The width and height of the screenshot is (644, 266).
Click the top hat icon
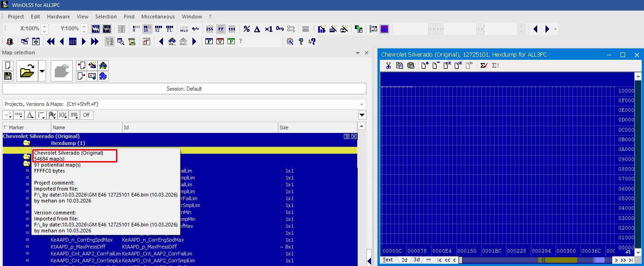[10, 41]
